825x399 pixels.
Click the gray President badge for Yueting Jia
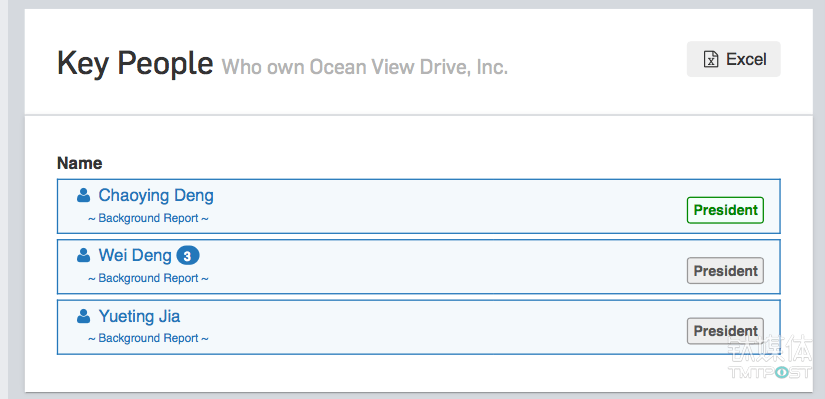(x=725, y=331)
